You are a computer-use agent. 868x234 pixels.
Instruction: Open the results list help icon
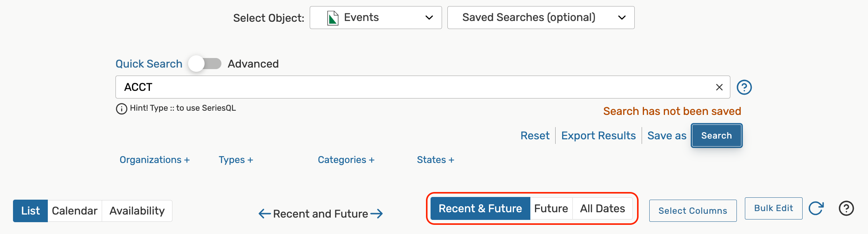tap(846, 208)
